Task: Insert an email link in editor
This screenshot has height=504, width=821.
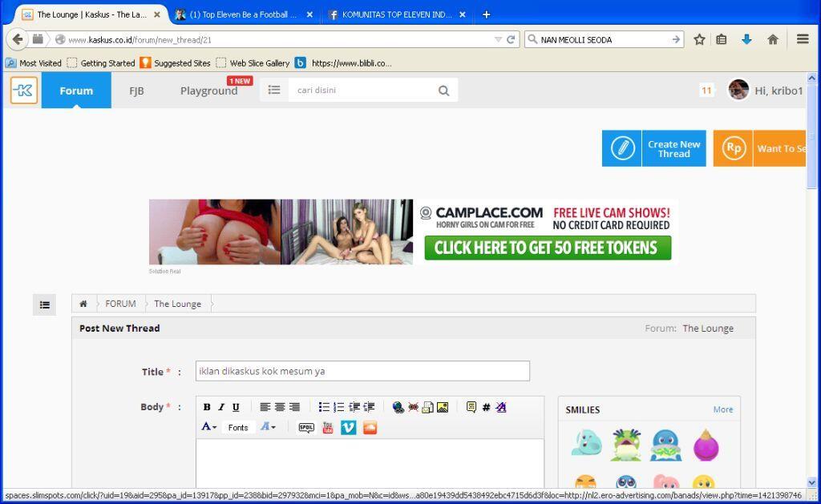Action: (428, 407)
